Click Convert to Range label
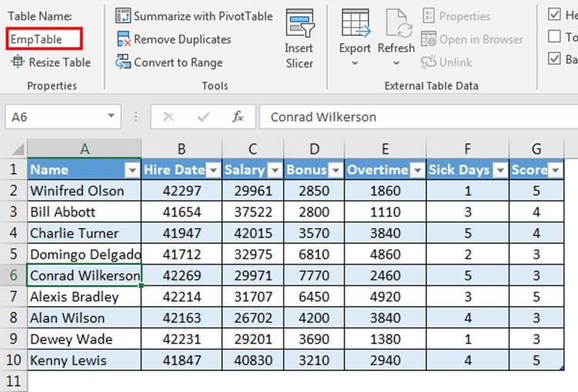 pos(179,62)
